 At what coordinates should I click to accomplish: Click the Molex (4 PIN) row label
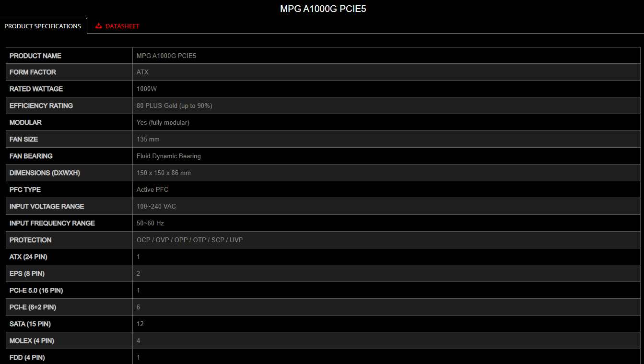(32, 341)
